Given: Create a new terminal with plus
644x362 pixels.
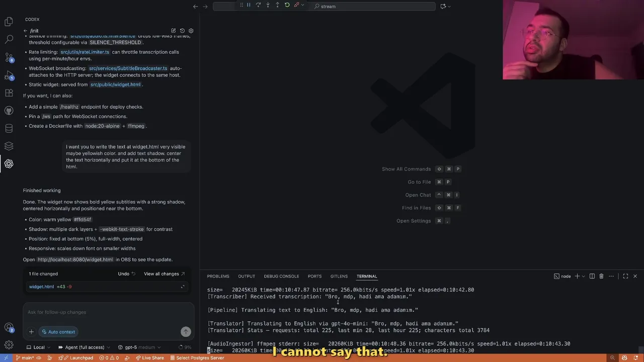Looking at the screenshot, I should [577, 276].
